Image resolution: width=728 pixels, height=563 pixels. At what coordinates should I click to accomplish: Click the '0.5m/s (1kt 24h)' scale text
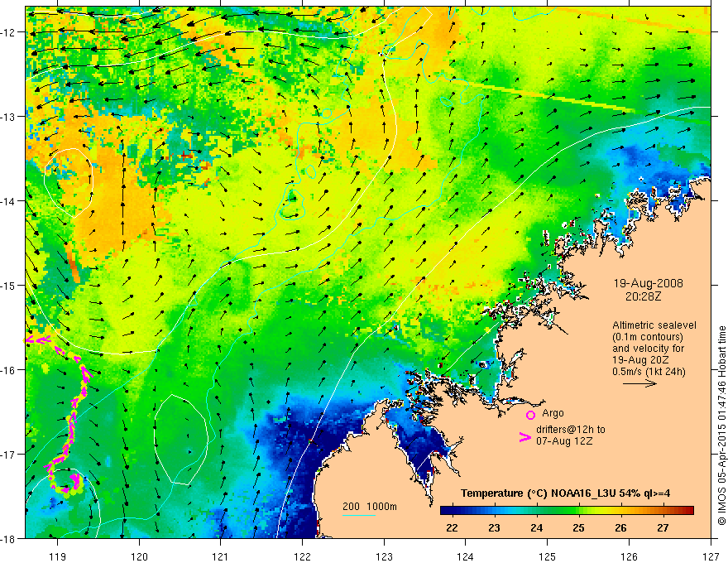[649, 371]
